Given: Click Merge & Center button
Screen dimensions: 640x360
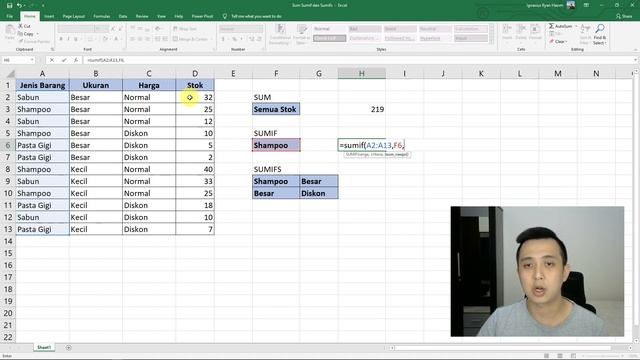Looking at the screenshot, I should 190,39.
